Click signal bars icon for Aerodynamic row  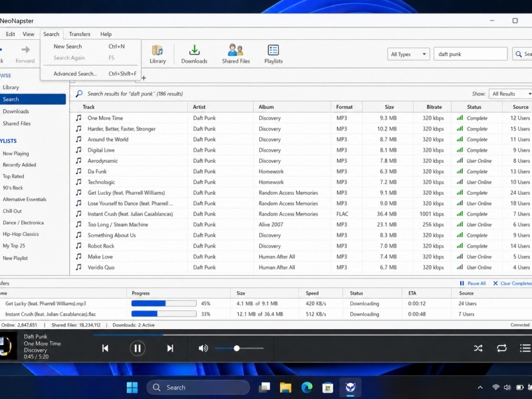460,160
